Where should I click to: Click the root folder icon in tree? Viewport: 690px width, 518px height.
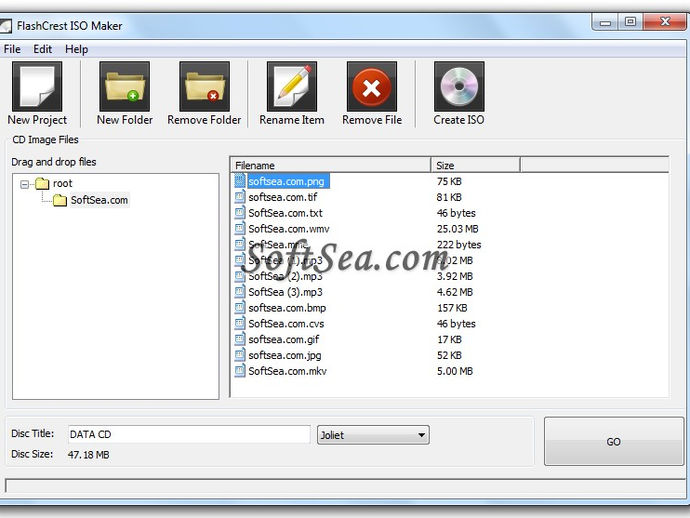click(42, 184)
